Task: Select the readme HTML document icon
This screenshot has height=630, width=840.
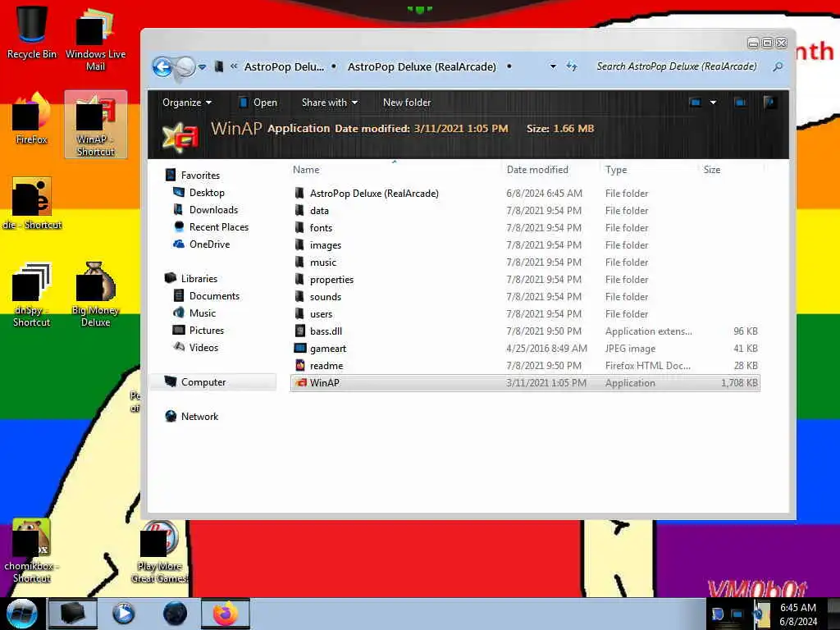Action: click(300, 365)
